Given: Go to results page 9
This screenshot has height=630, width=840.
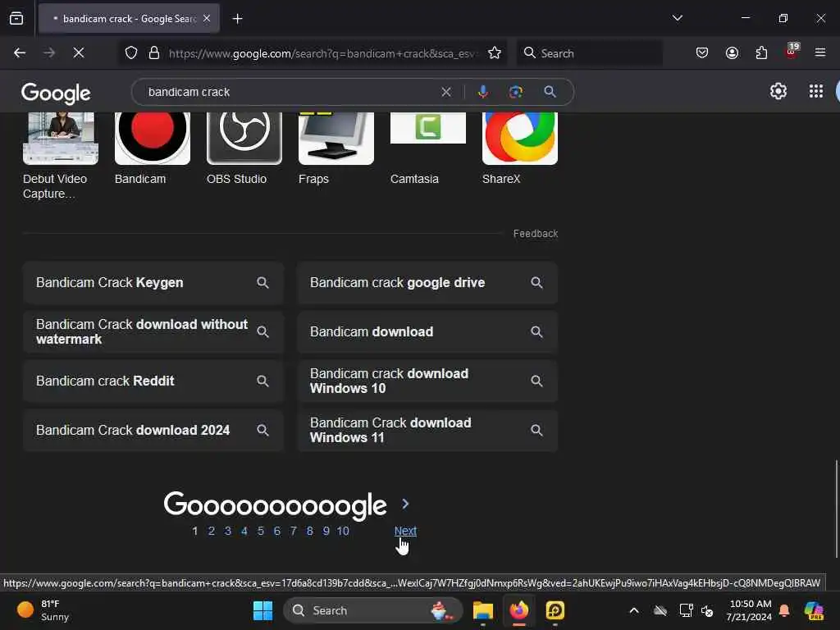Looking at the screenshot, I should (x=326, y=531).
